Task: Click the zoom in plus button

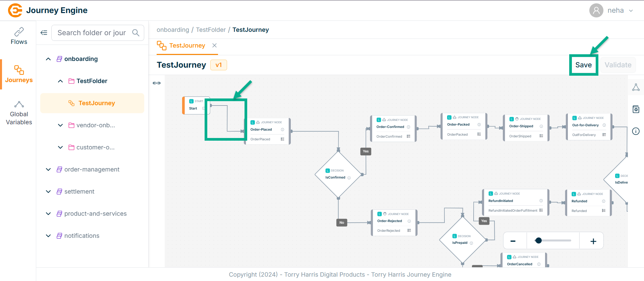Action: pos(593,241)
